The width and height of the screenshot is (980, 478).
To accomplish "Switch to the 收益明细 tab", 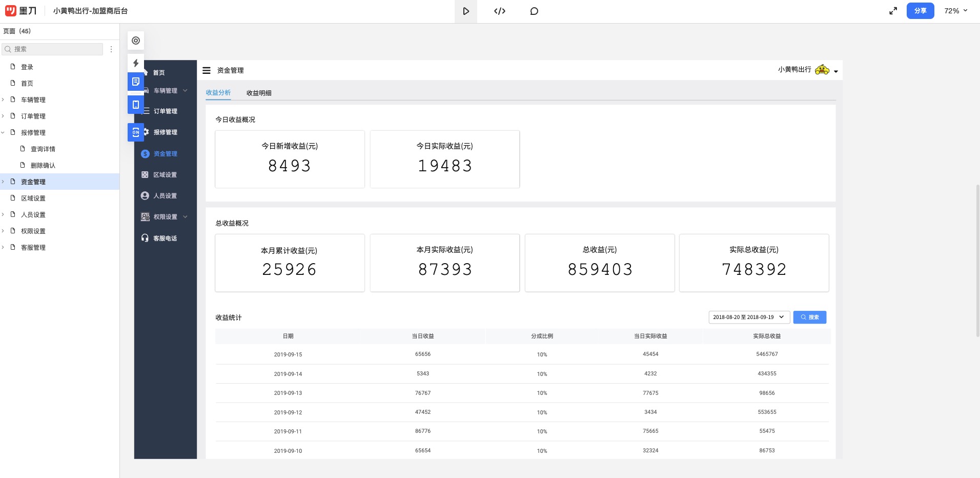I will coord(259,93).
